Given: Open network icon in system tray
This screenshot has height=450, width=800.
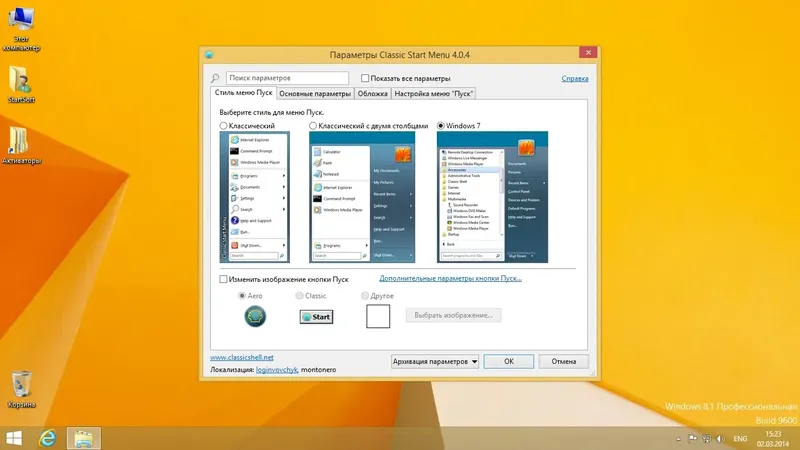Looking at the screenshot, I should point(707,439).
